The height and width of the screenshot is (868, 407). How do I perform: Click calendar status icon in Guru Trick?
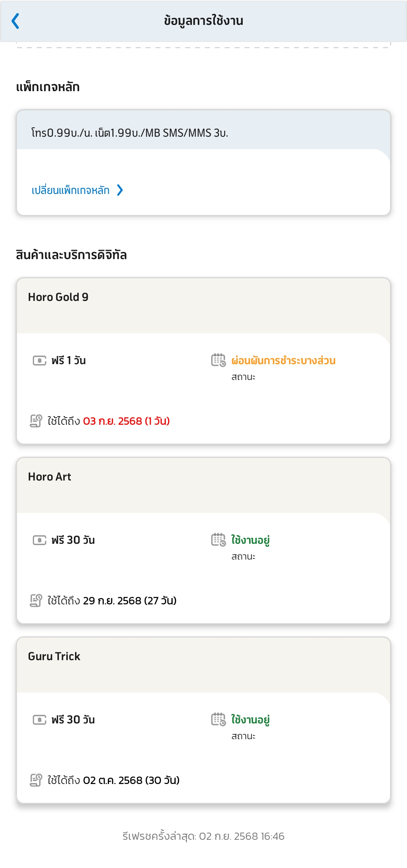click(x=219, y=719)
